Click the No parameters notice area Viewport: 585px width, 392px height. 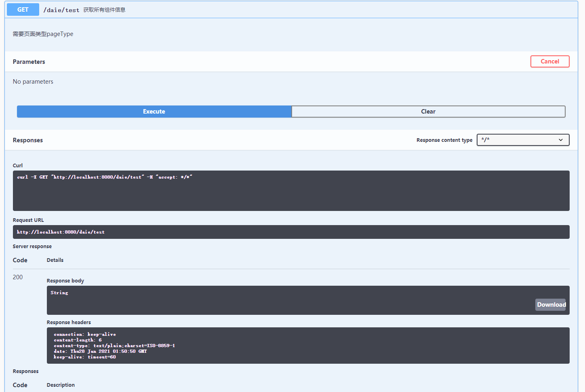pos(33,81)
